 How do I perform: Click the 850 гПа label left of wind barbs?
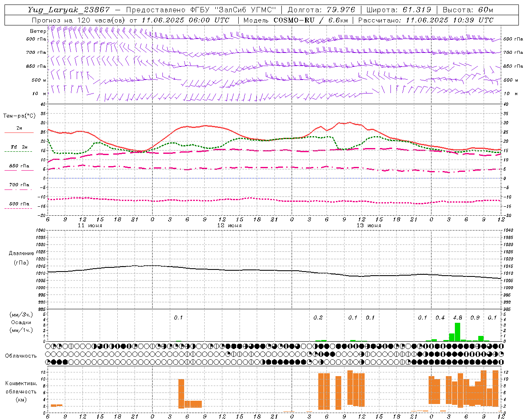[36, 66]
